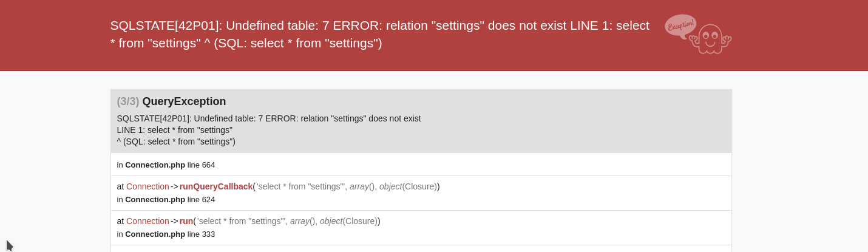The width and height of the screenshot is (868, 252).
Task: Select the SQLSTATE[42P01] line in gray block
Action: point(269,118)
